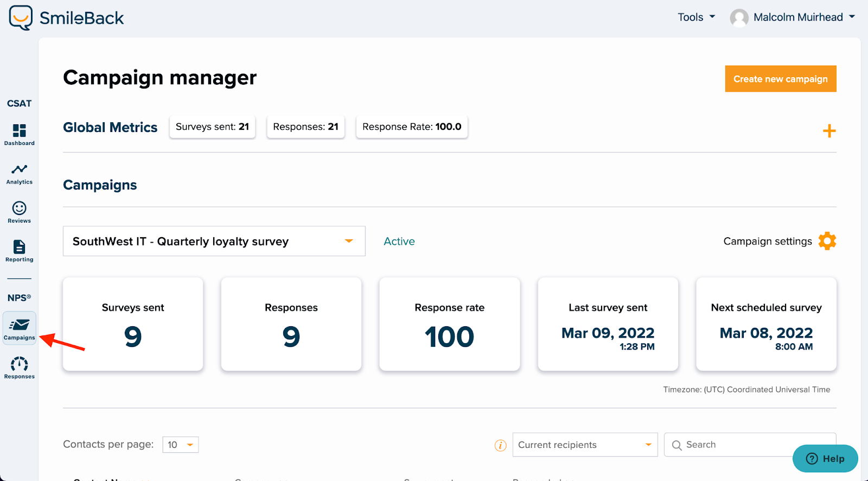Click the Last survey sent card
This screenshot has height=481, width=868.
(x=608, y=324)
